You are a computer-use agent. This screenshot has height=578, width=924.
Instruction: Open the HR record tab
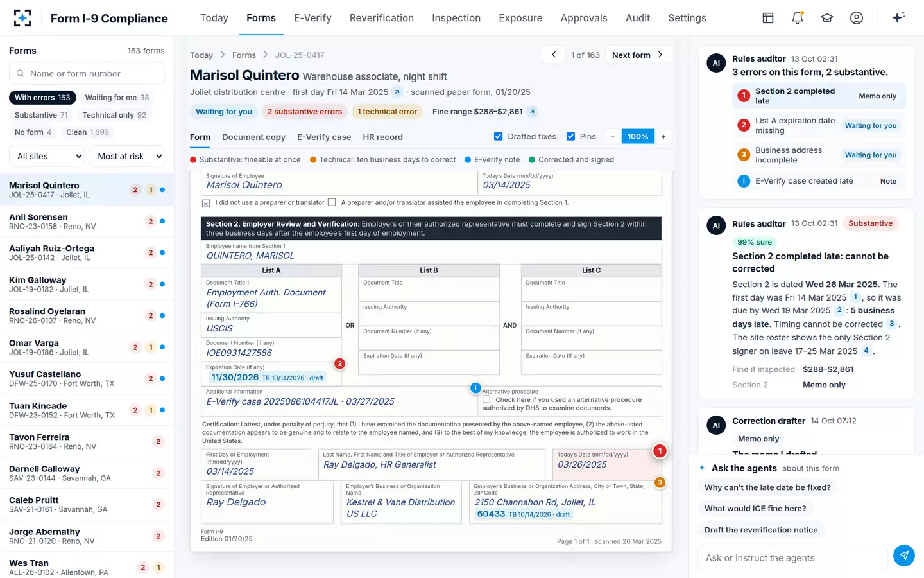pyautogui.click(x=382, y=137)
